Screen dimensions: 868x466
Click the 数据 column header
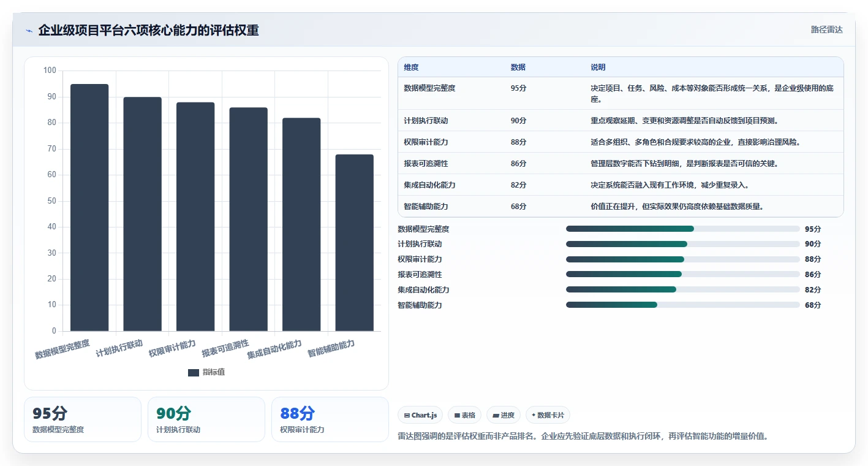[x=518, y=67]
